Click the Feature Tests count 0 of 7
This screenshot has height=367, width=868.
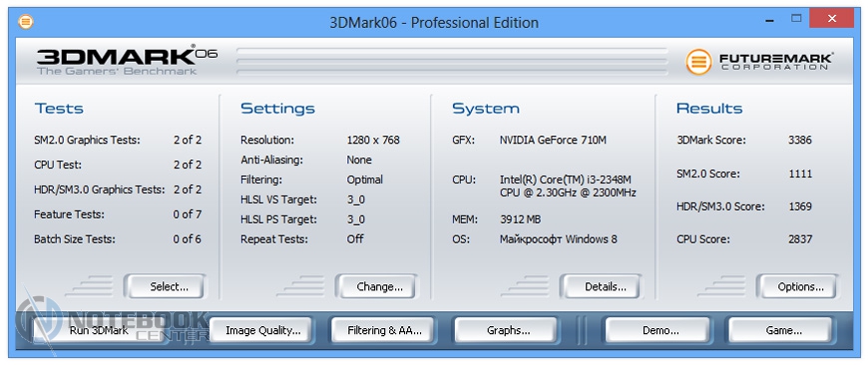(188, 214)
